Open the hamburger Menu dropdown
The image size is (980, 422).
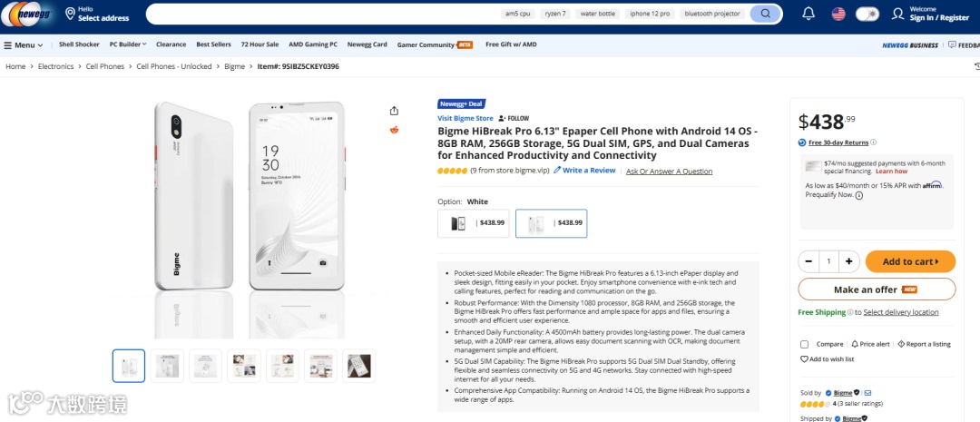pyautogui.click(x=24, y=44)
